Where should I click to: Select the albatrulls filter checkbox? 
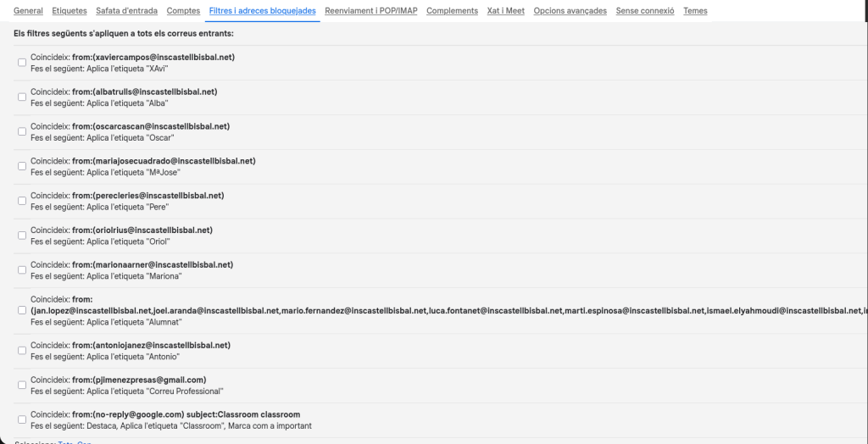pos(22,97)
